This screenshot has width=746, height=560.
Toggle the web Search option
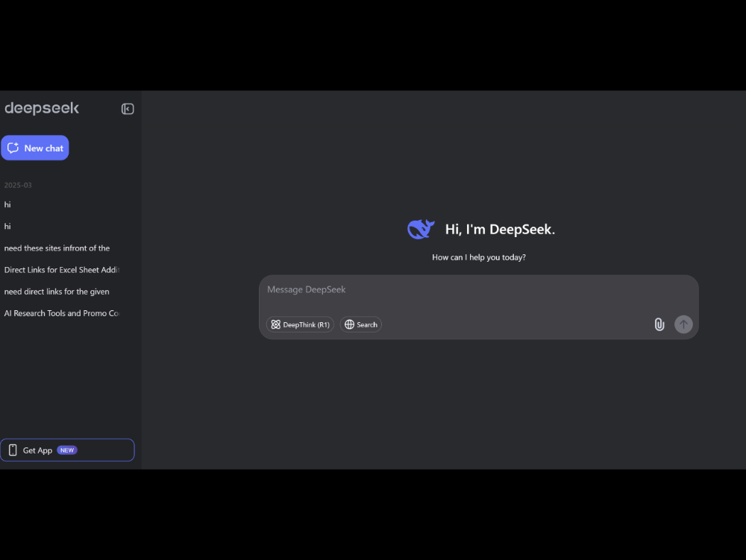360,324
